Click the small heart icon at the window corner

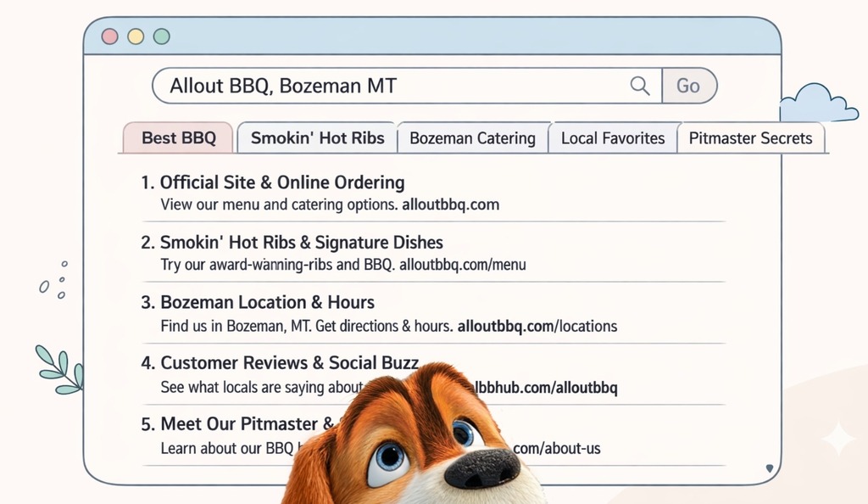click(770, 468)
